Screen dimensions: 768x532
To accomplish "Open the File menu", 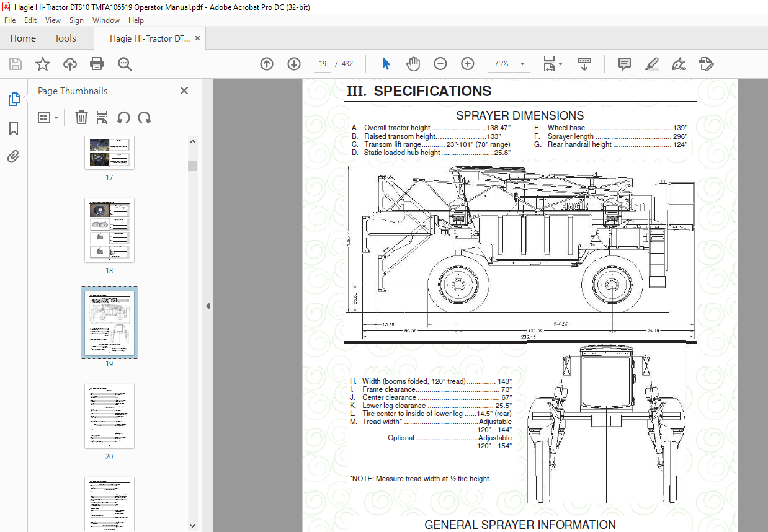I will pyautogui.click(x=10, y=20).
